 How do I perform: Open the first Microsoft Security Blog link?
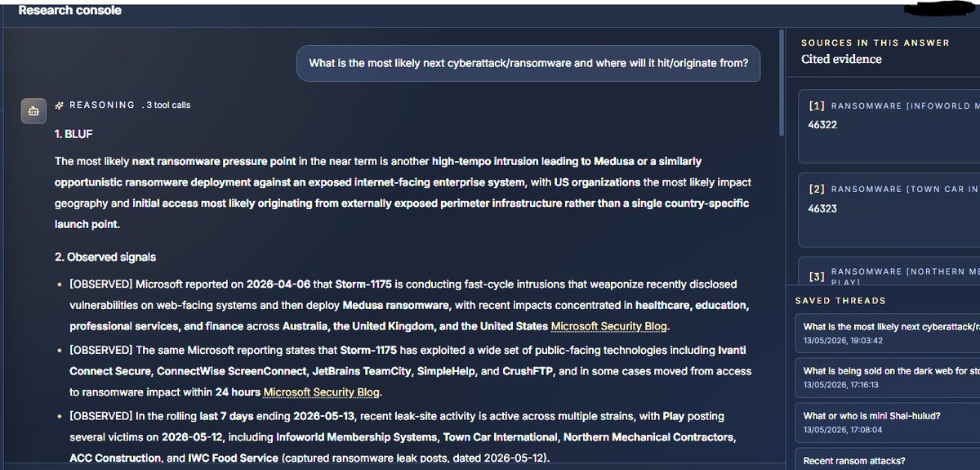point(610,326)
